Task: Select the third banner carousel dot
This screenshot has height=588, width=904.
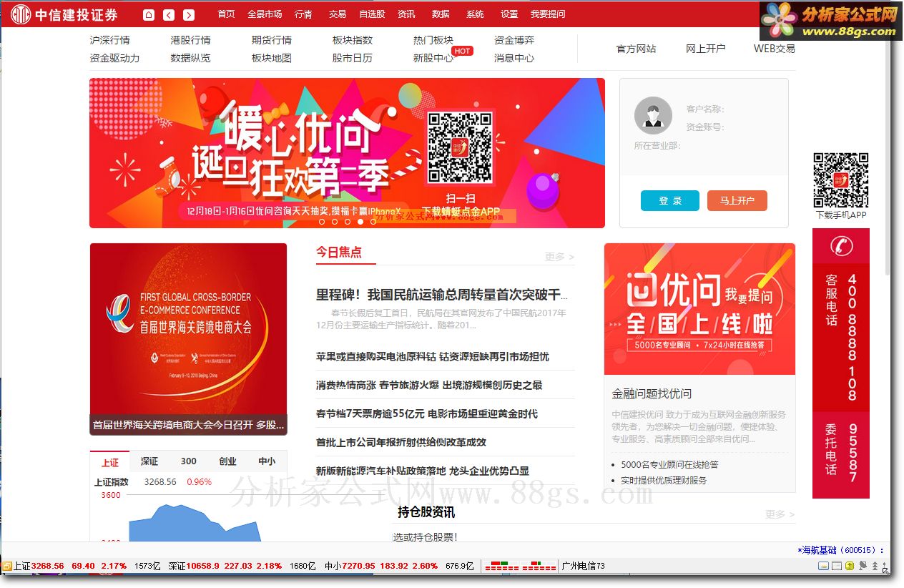Action: pos(348,222)
